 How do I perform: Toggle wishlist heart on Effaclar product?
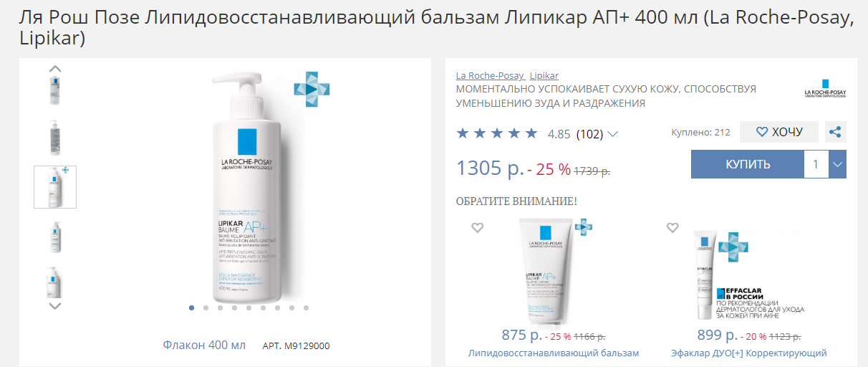[x=672, y=228]
